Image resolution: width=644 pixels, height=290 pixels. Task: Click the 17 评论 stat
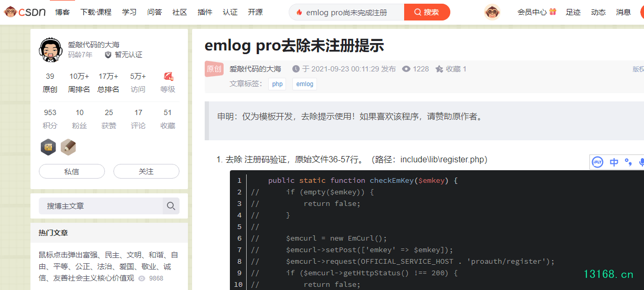(x=138, y=119)
